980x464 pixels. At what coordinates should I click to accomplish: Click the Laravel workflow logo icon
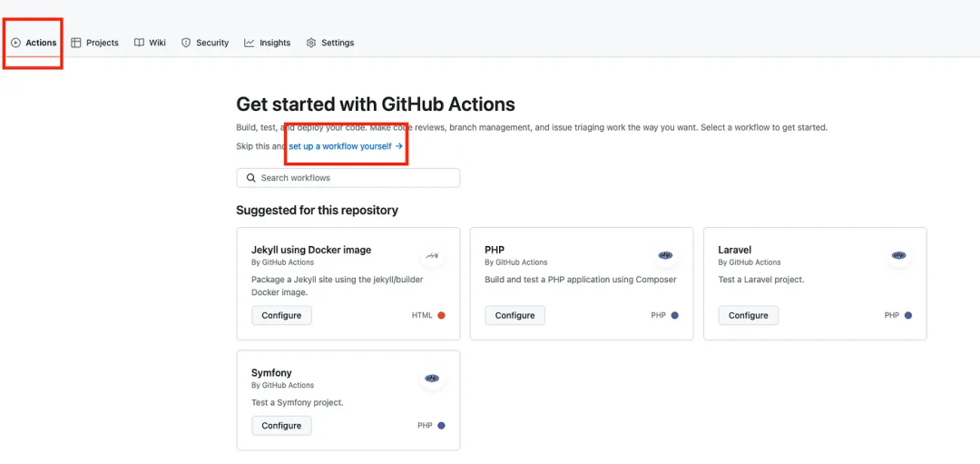pos(898,255)
